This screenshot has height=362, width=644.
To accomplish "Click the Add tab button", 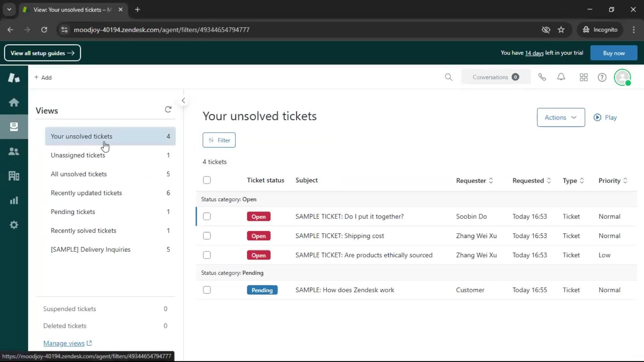I will 43,77.
